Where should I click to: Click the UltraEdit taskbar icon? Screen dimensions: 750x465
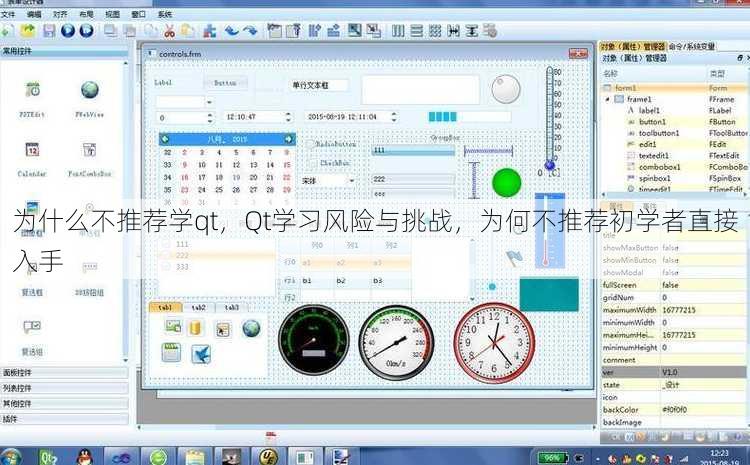coord(268,457)
